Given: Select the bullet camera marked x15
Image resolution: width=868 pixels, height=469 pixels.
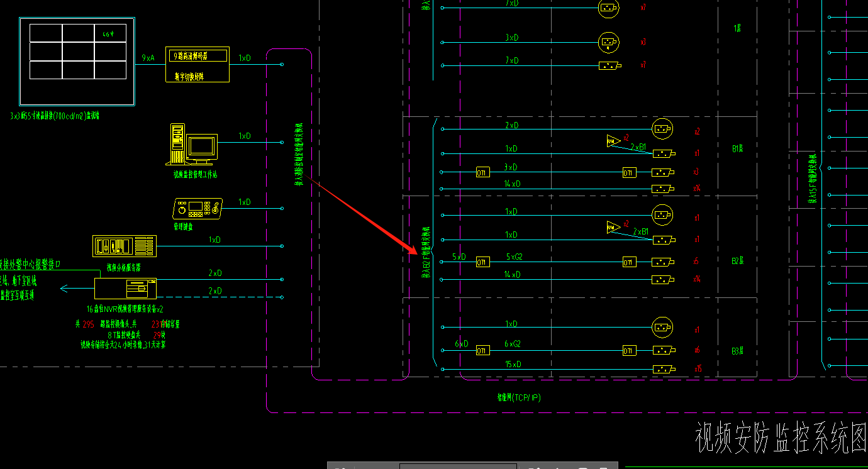Looking at the screenshot, I should [x=664, y=368].
